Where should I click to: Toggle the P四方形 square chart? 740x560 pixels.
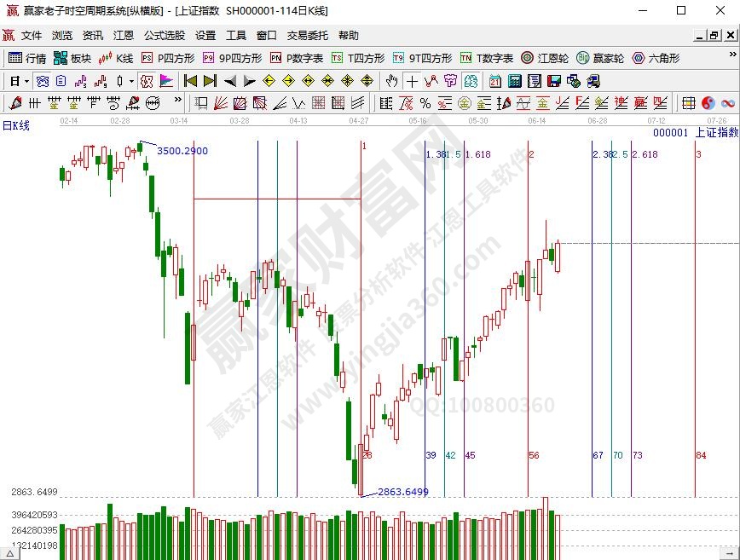[168, 59]
